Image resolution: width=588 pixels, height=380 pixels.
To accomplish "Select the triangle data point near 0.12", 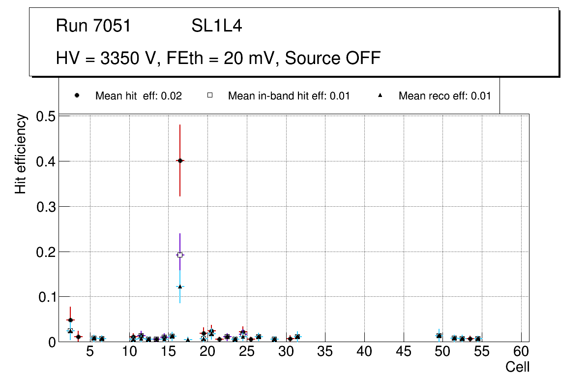I will click(x=180, y=286).
